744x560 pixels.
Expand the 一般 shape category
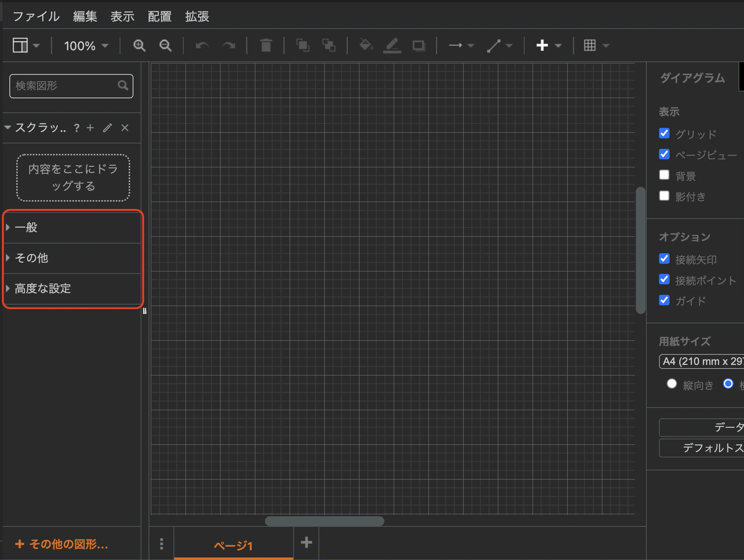[x=26, y=228]
